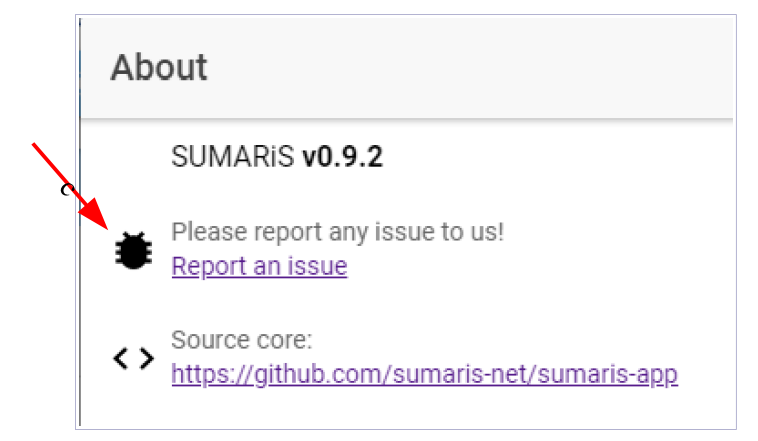Open the sumaris-app GitHub repository link
Image resolution: width=758 pixels, height=441 pixels.
[424, 374]
